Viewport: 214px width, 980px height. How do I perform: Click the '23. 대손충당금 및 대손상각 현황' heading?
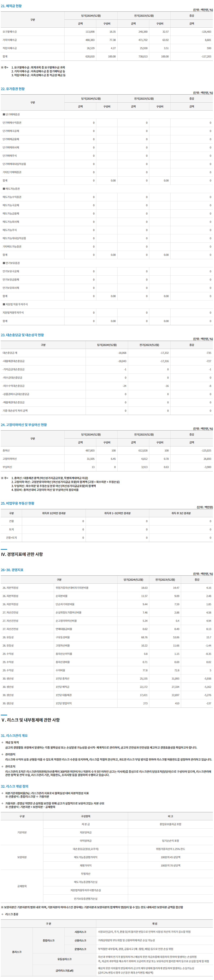point(22,335)
